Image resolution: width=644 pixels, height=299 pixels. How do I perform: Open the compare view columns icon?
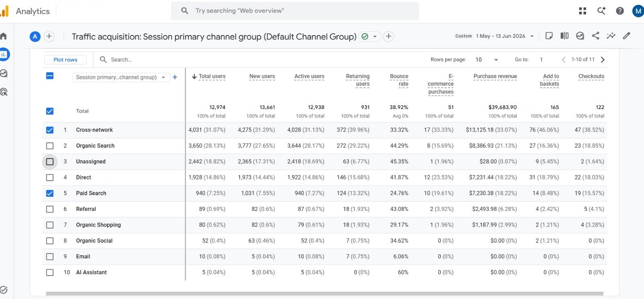pyautogui.click(x=564, y=36)
